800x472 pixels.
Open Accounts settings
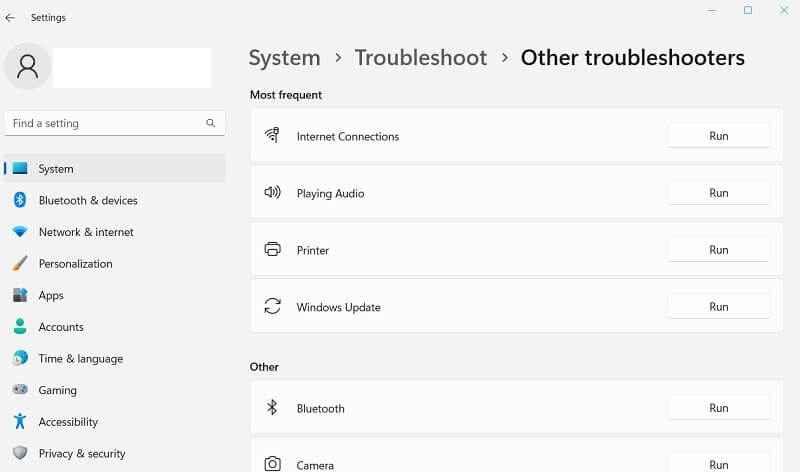tap(115, 327)
